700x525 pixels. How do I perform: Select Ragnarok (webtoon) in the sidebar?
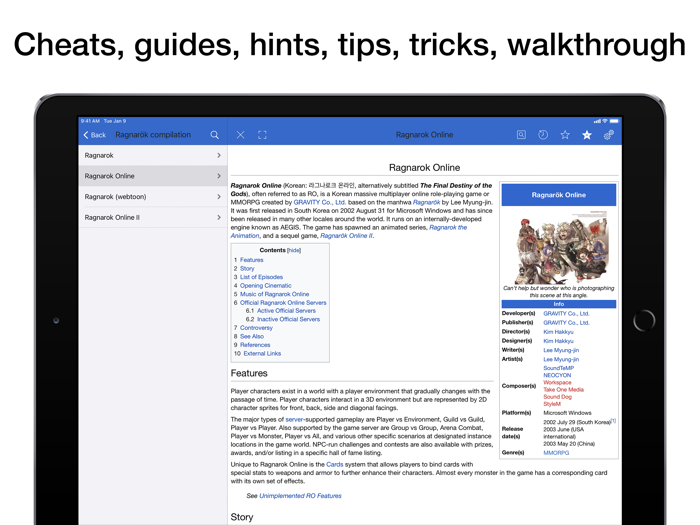(153, 196)
